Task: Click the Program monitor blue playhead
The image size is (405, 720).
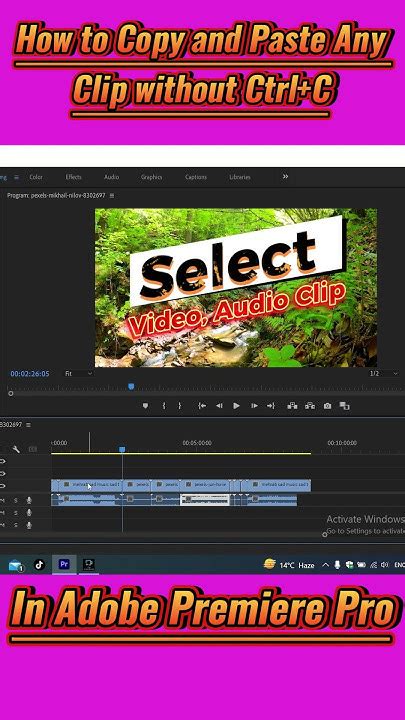Action: click(131, 387)
